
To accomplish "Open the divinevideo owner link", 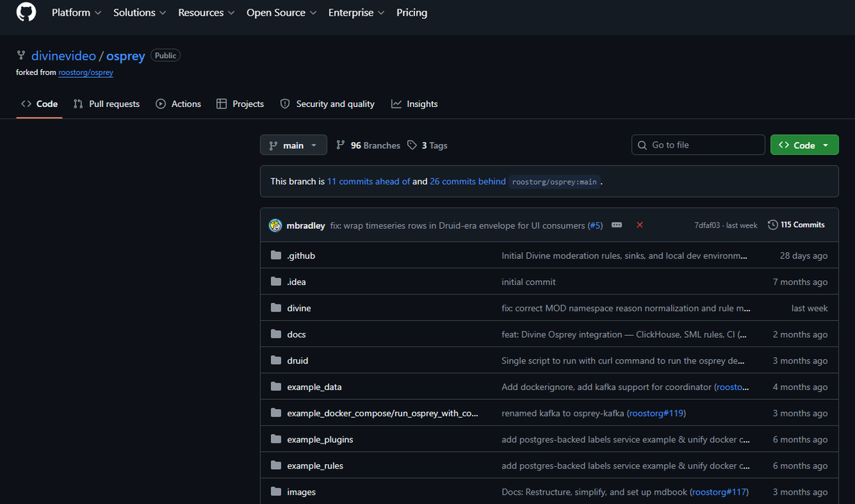I will pyautogui.click(x=63, y=56).
